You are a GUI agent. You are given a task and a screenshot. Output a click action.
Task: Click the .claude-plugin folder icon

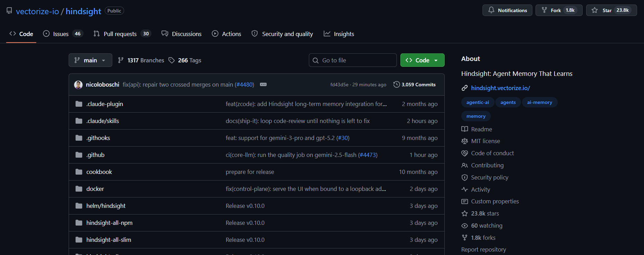(x=79, y=104)
